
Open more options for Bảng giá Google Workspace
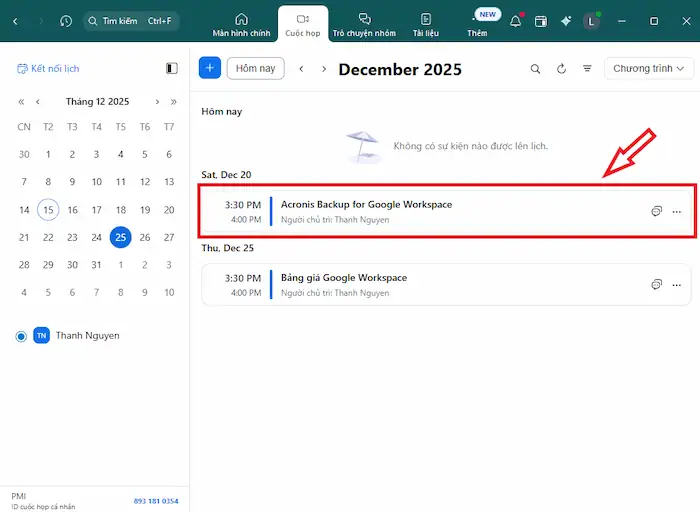click(677, 284)
